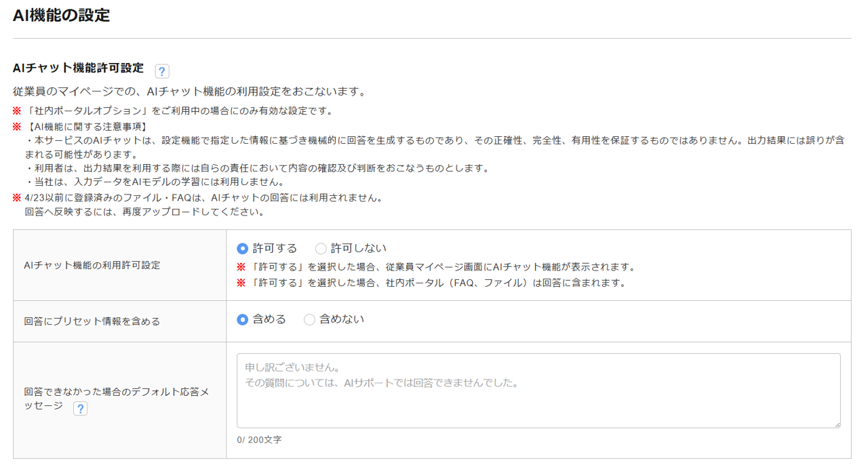
Task: Click the 回答できなかった場合のデフォルト応答メッセージ label
Action: pyautogui.click(x=115, y=392)
